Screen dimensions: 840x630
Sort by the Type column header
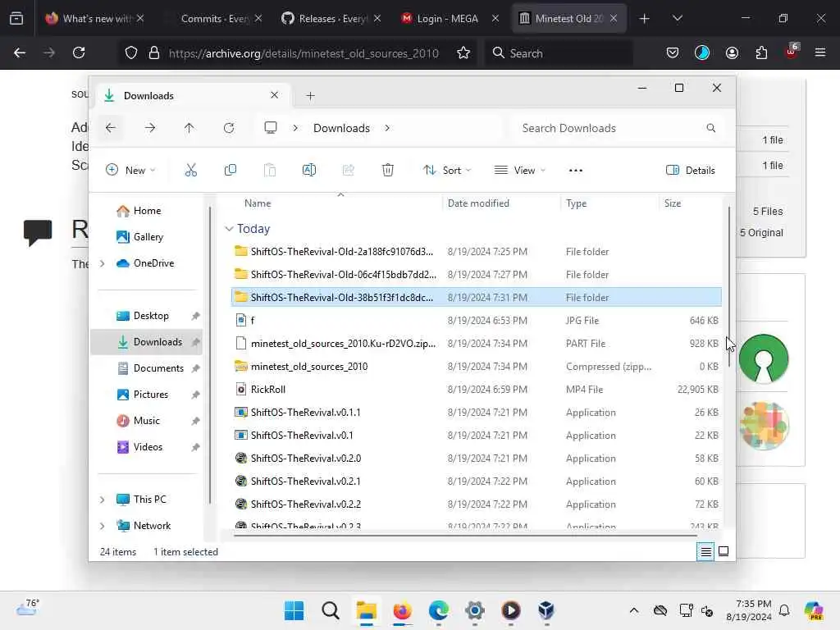point(576,203)
